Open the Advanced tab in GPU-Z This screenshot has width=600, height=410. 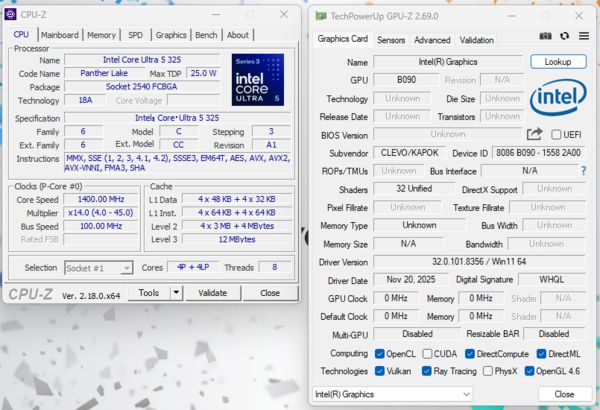432,40
